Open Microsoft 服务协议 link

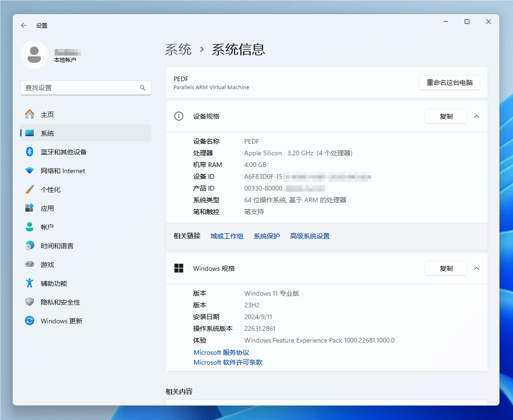[221, 352]
